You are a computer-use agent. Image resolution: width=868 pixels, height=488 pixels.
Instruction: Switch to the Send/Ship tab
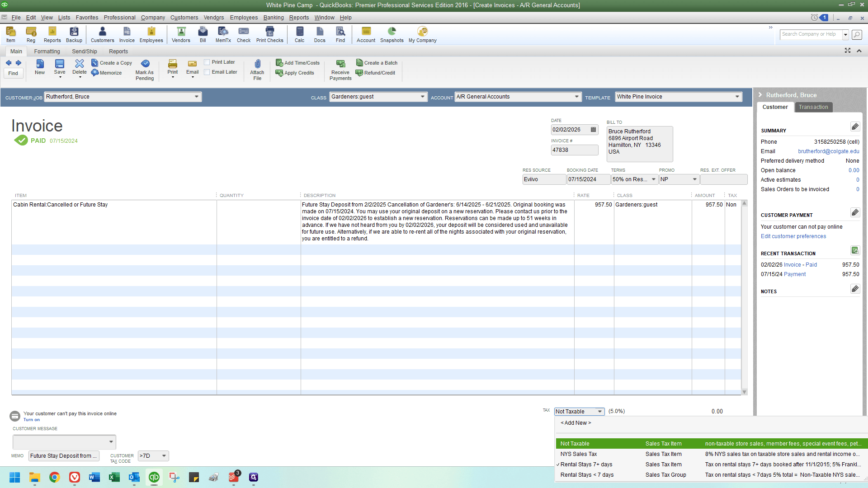[x=85, y=52]
